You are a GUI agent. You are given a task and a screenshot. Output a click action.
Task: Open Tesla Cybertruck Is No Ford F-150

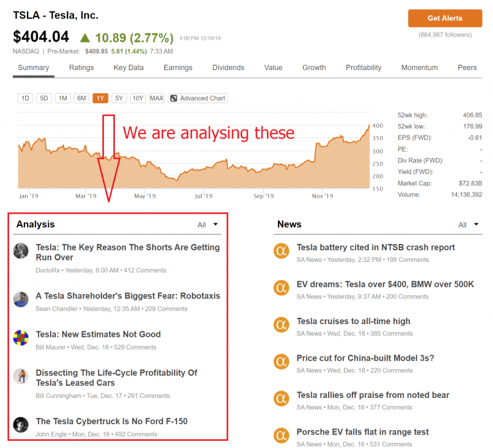112,421
